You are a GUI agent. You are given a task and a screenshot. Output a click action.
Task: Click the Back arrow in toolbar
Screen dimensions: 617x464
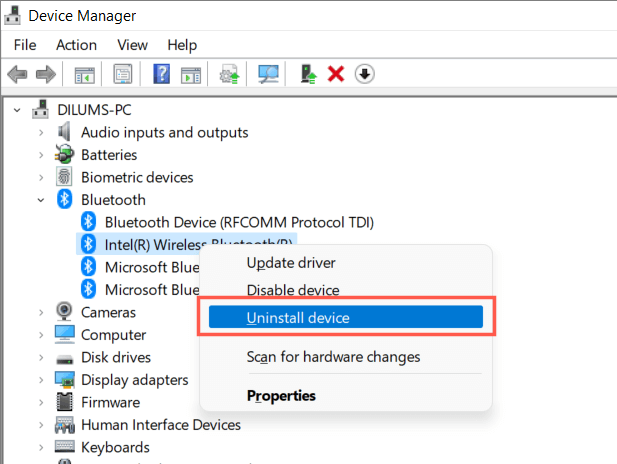coord(17,75)
